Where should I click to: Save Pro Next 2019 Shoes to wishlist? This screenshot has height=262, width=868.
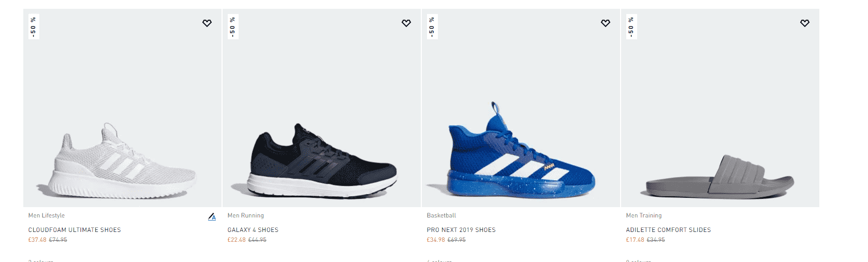coord(606,23)
